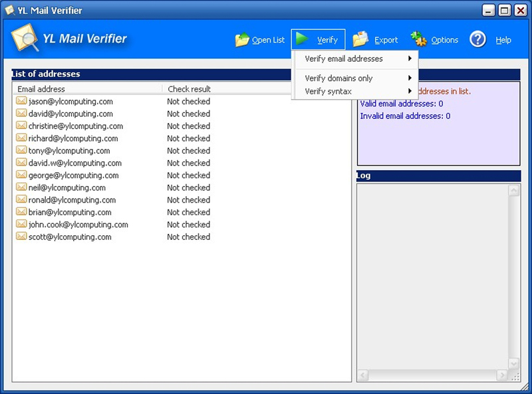Click the Options gears icon
This screenshot has width=532, height=394.
click(x=418, y=39)
